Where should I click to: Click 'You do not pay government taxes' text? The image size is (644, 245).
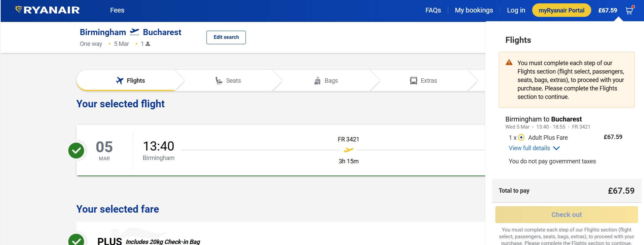pos(552,161)
